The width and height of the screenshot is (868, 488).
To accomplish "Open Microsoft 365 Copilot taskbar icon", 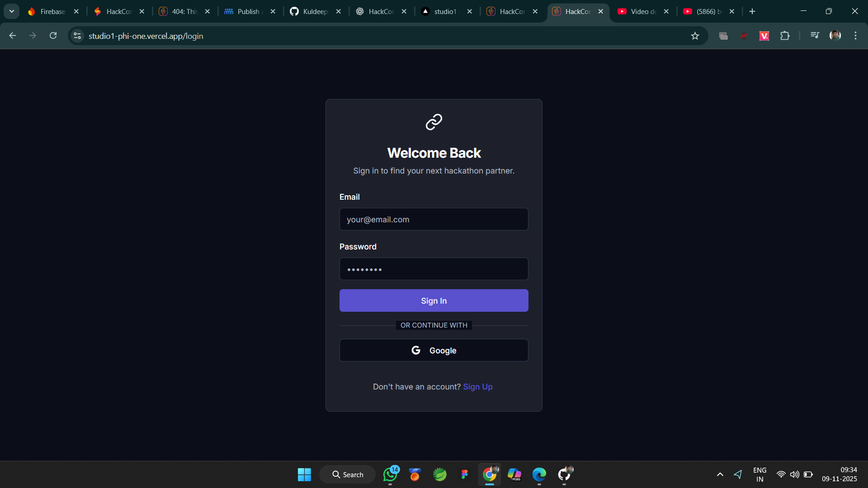I will click(514, 474).
